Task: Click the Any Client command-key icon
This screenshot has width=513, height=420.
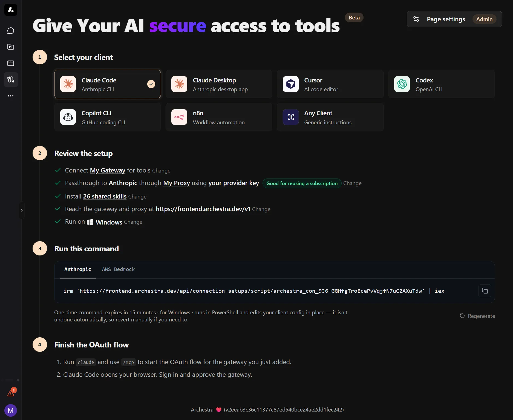Action: click(x=291, y=117)
